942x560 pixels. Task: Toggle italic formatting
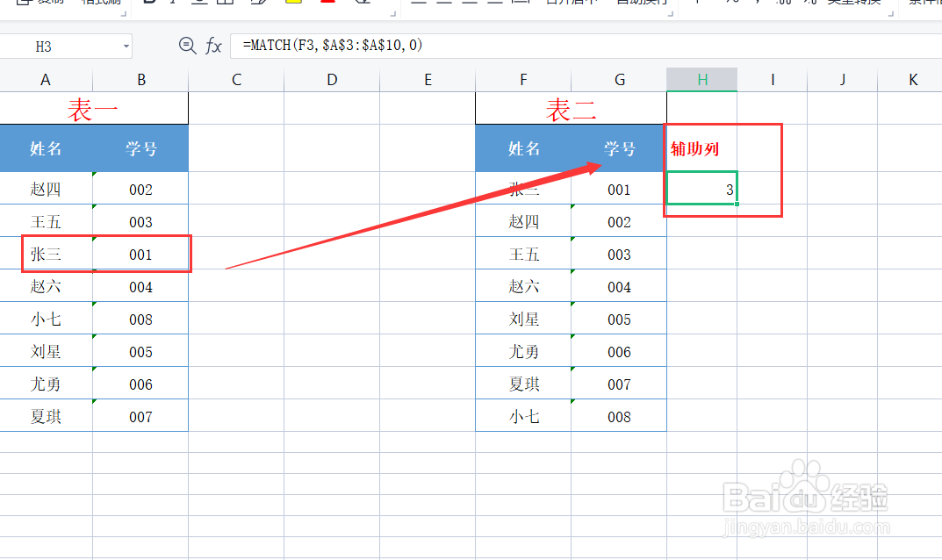tap(173, 4)
